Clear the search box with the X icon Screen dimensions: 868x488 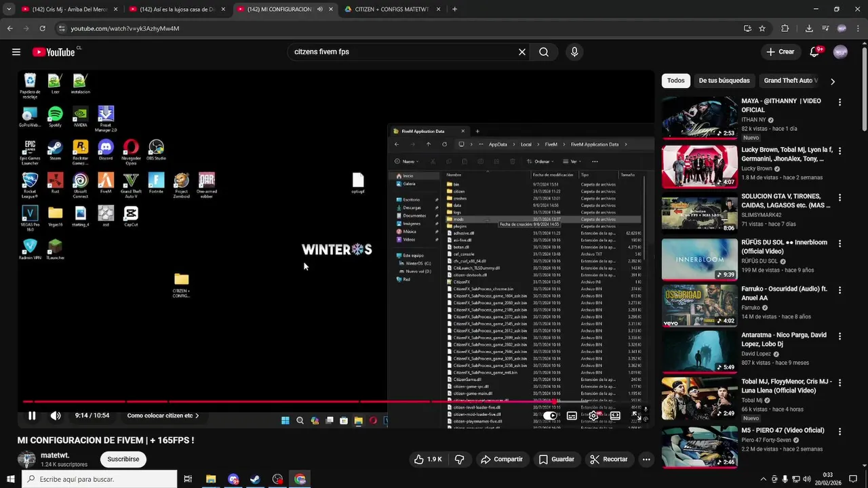pyautogui.click(x=522, y=52)
